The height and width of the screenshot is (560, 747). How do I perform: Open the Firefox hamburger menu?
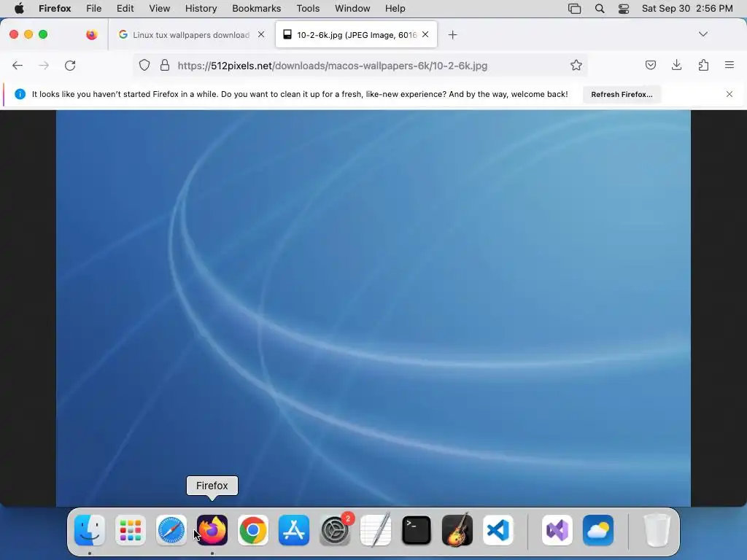pos(729,65)
